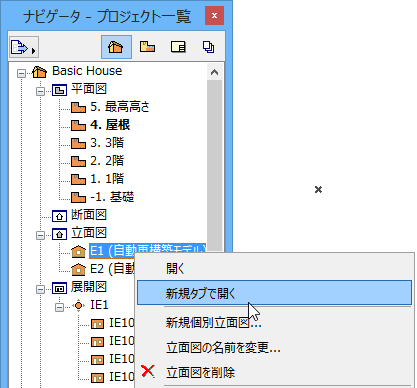
Task: Switch to Project Map view icon
Action: pyautogui.click(x=116, y=47)
